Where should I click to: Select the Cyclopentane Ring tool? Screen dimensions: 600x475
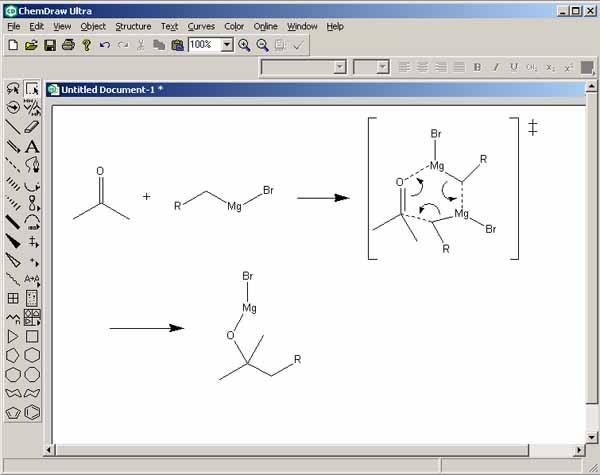pos(13,356)
